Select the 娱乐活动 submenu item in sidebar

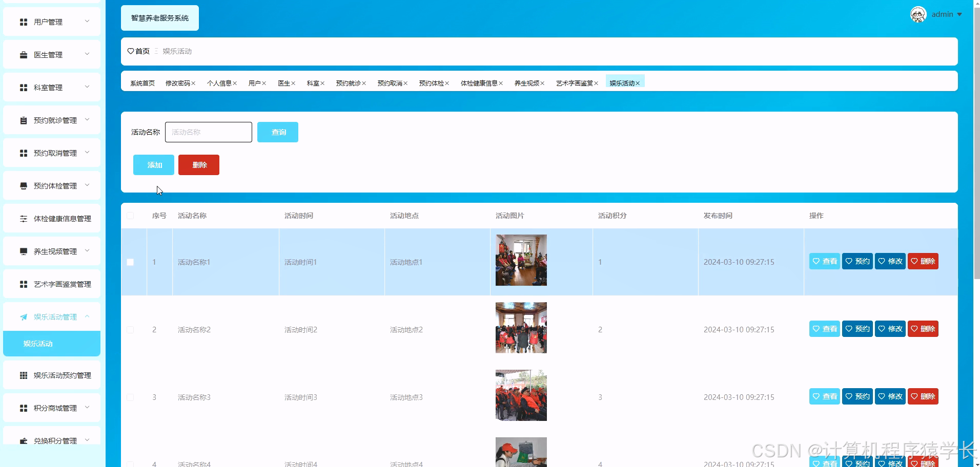[x=52, y=344]
